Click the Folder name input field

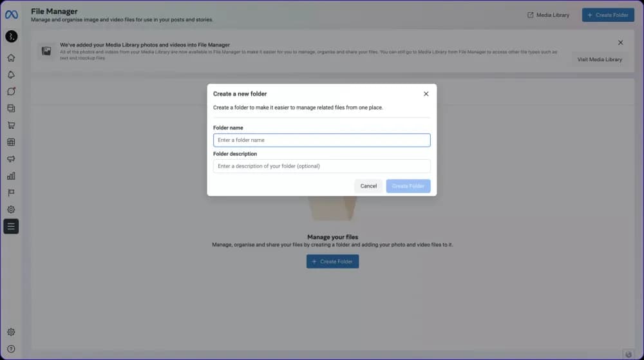321,140
